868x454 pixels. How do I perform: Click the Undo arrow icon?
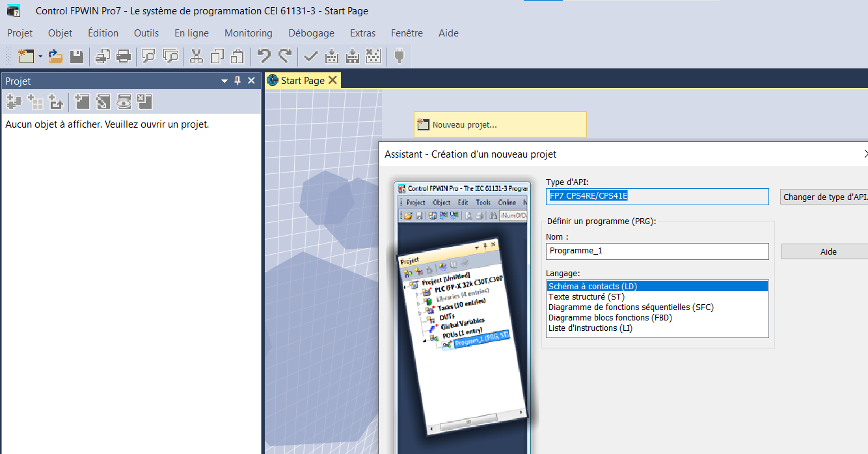click(264, 57)
